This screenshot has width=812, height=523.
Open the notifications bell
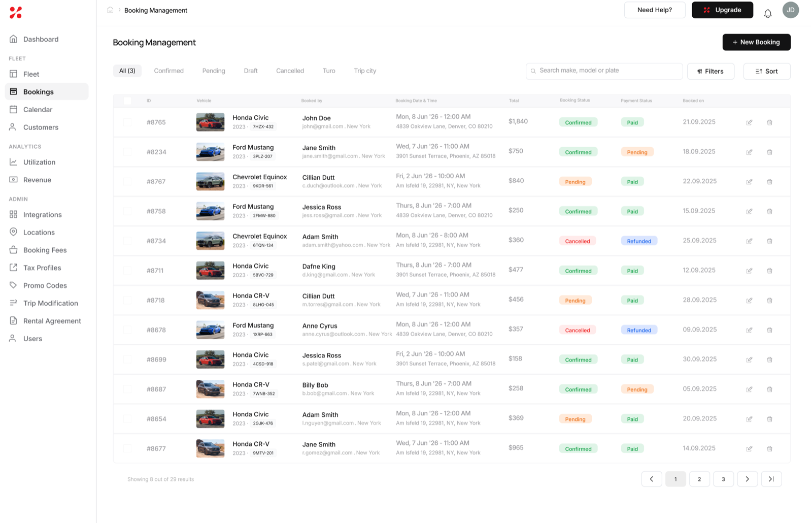point(767,14)
